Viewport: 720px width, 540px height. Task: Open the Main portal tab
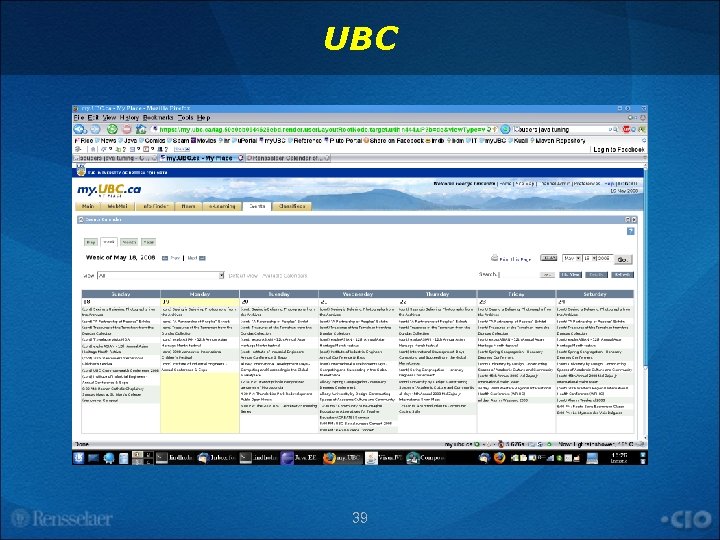point(88,206)
